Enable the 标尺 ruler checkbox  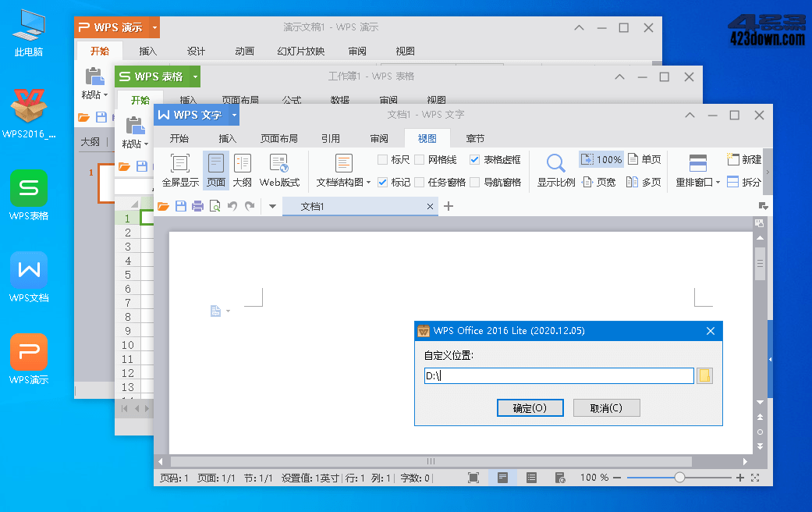tap(381, 159)
